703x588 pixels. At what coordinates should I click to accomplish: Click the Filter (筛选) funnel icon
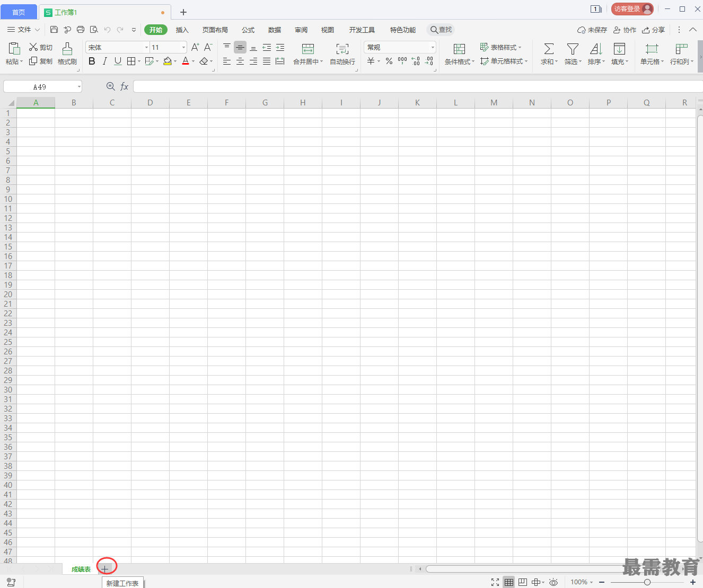pyautogui.click(x=573, y=49)
